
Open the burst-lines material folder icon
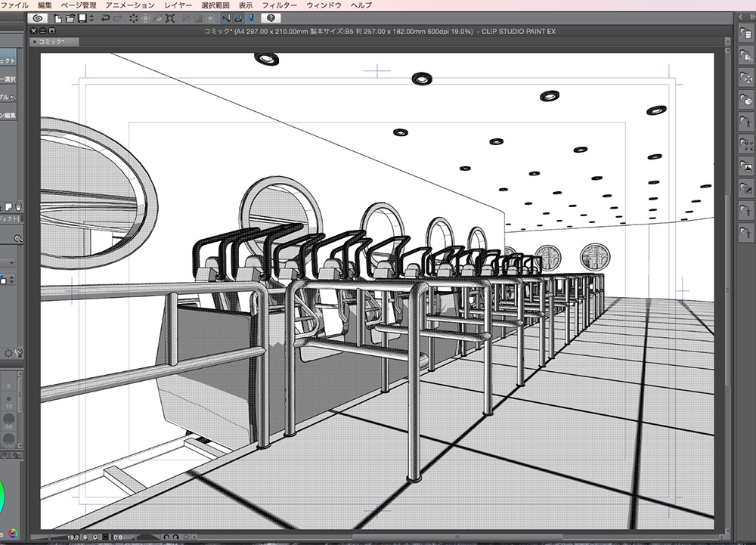pos(746,144)
